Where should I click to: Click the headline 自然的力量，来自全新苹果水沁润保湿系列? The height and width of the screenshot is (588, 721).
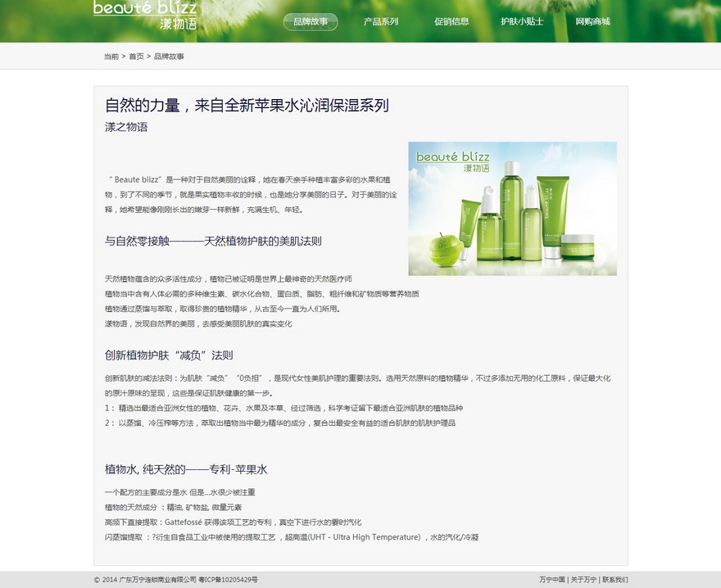247,106
